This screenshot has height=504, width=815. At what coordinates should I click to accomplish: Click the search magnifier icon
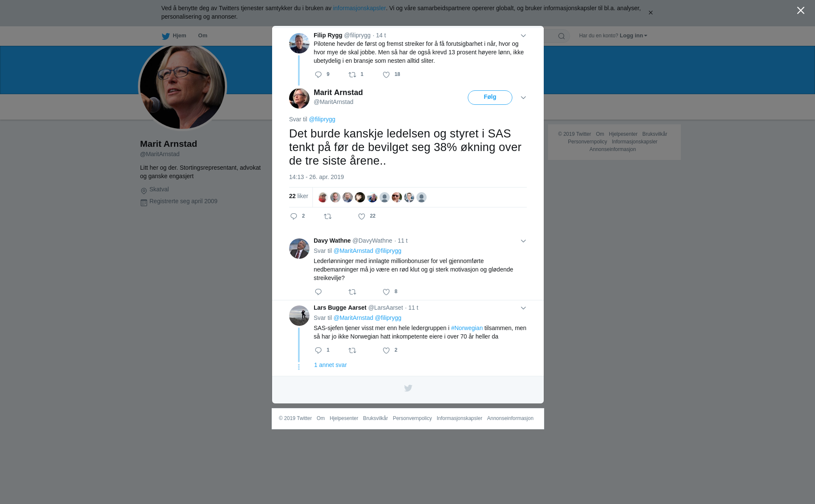click(562, 36)
